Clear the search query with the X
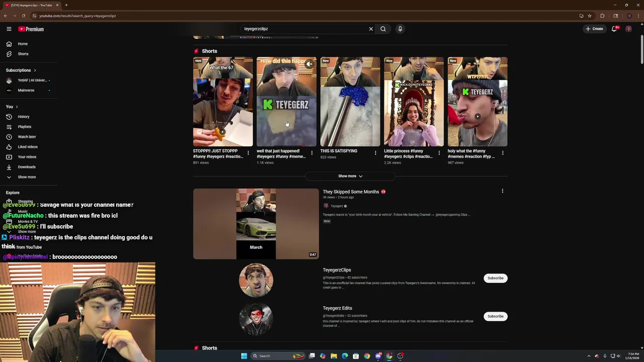Image resolution: width=644 pixels, height=362 pixels. click(371, 29)
